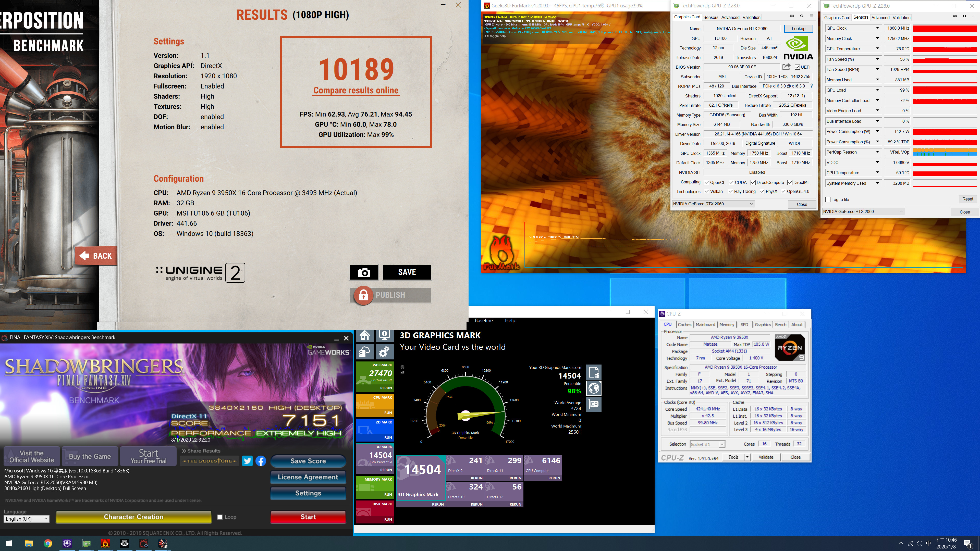Take screenshot with Superposition camera button
The image size is (980, 551).
coord(364,272)
